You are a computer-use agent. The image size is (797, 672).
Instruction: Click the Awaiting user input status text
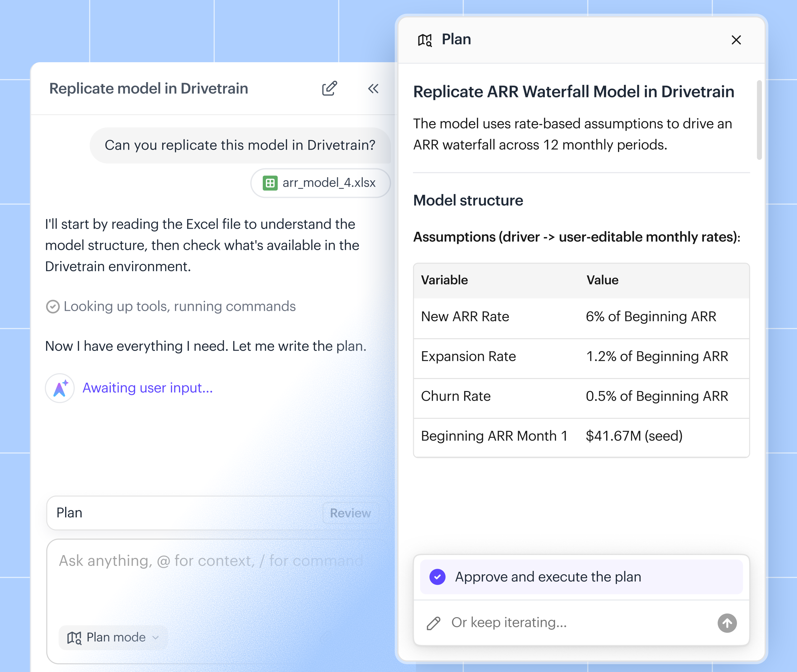click(148, 388)
